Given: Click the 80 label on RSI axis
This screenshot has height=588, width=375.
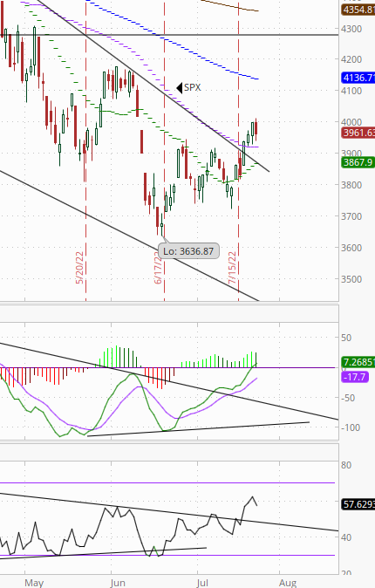Looking at the screenshot, I should pos(346,465).
